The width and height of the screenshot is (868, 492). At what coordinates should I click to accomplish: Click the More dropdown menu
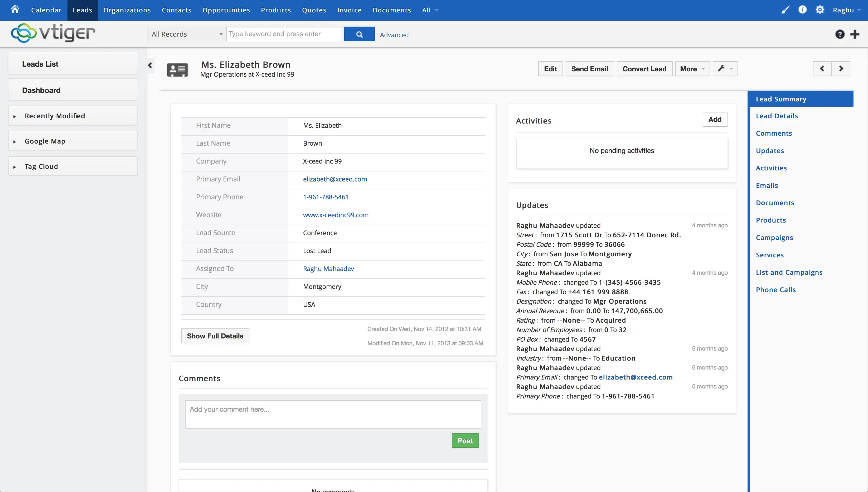[691, 68]
